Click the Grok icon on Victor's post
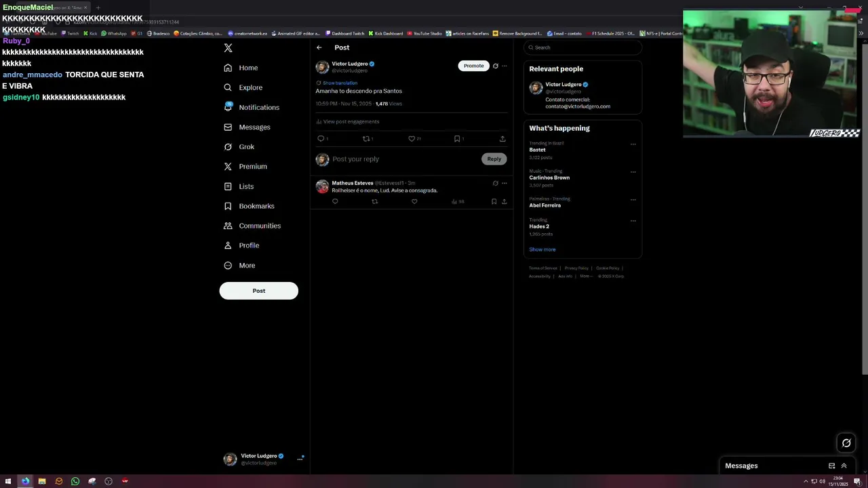Screen dimensions: 868x488 pyautogui.click(x=495, y=66)
